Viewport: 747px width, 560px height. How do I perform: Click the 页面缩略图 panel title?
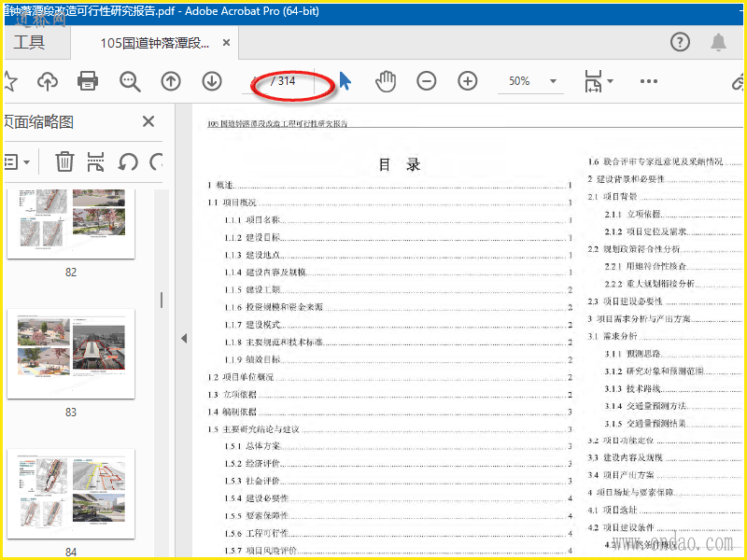point(38,122)
